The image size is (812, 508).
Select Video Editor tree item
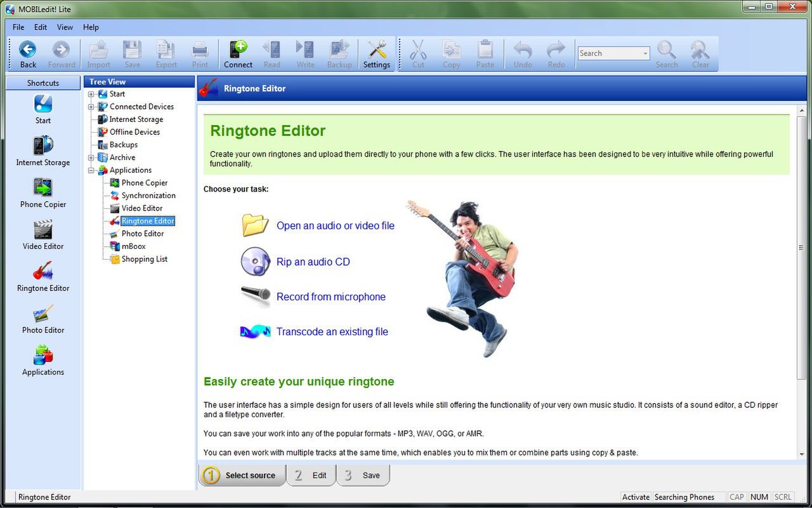142,208
